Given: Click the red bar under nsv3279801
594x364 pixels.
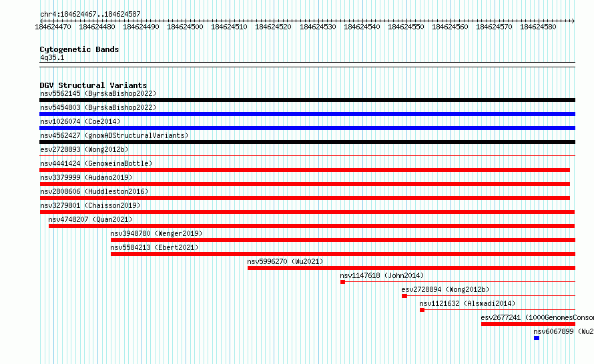Looking at the screenshot, I should 307,212.
